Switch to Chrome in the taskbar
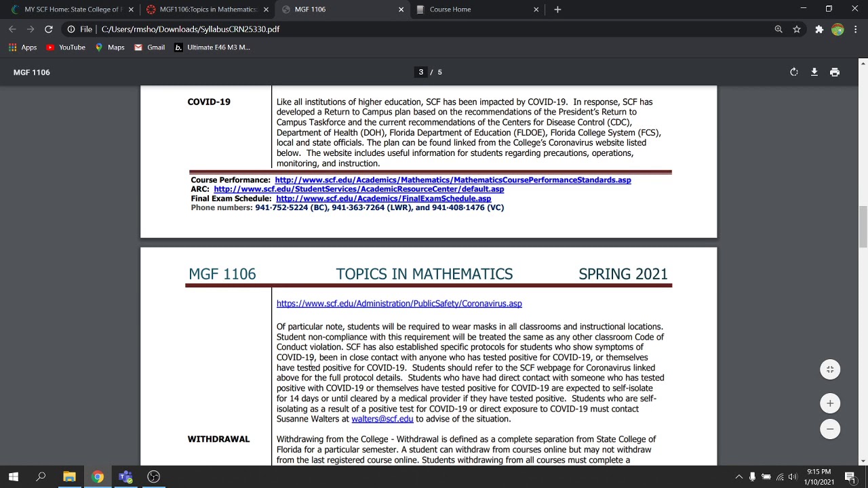 click(98, 476)
